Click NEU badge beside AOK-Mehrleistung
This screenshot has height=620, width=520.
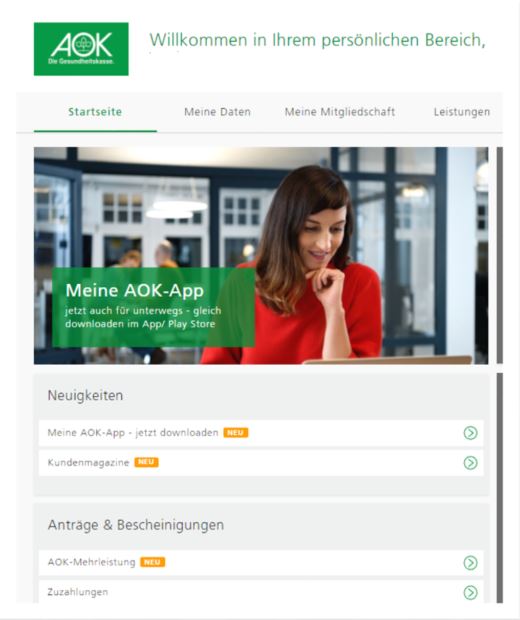pos(153,562)
